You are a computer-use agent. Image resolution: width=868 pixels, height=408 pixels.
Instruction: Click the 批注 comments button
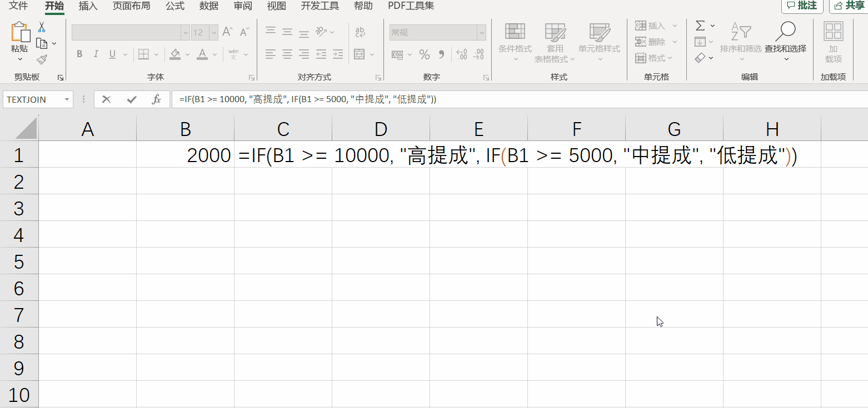click(x=802, y=6)
